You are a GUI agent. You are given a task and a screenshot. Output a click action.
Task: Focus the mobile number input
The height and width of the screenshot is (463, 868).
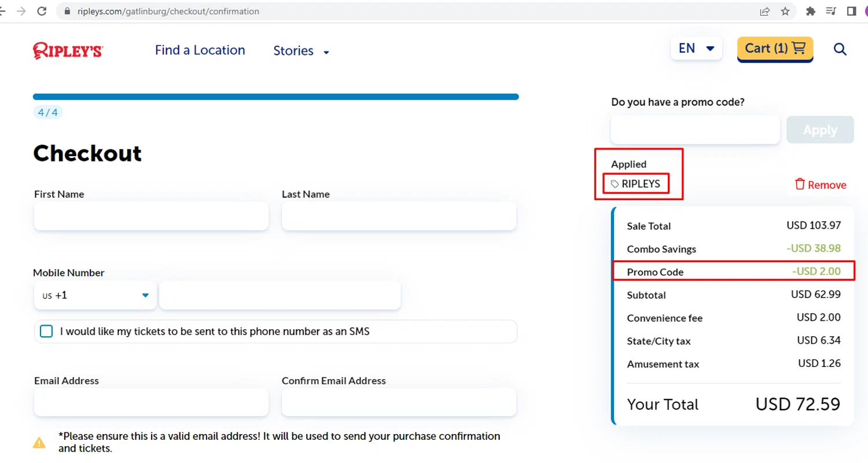pyautogui.click(x=280, y=295)
